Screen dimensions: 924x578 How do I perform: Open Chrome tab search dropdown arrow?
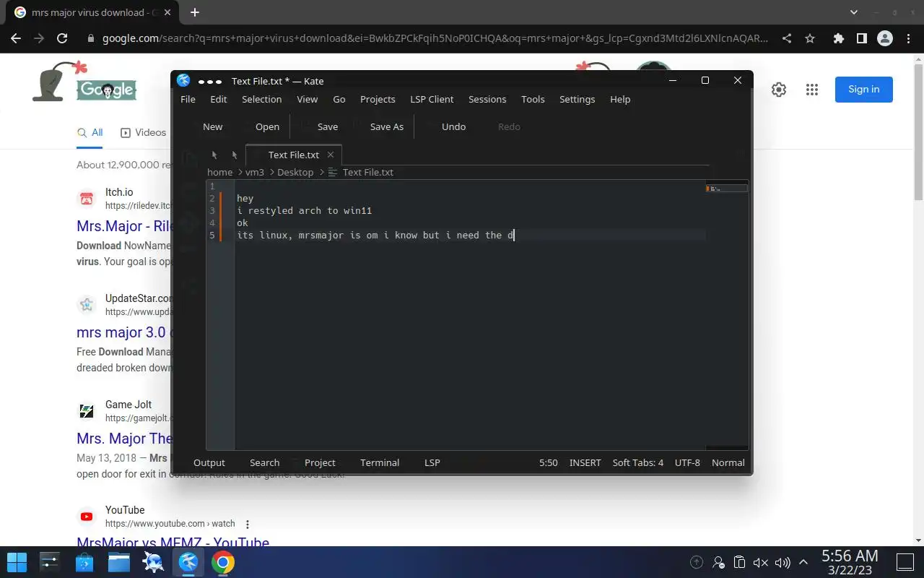click(854, 12)
